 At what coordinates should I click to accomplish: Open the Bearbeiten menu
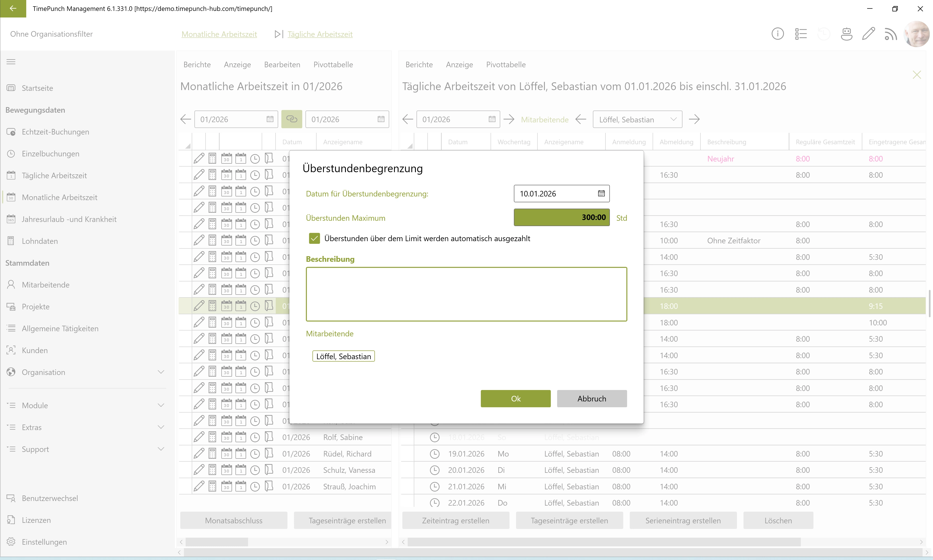282,65
